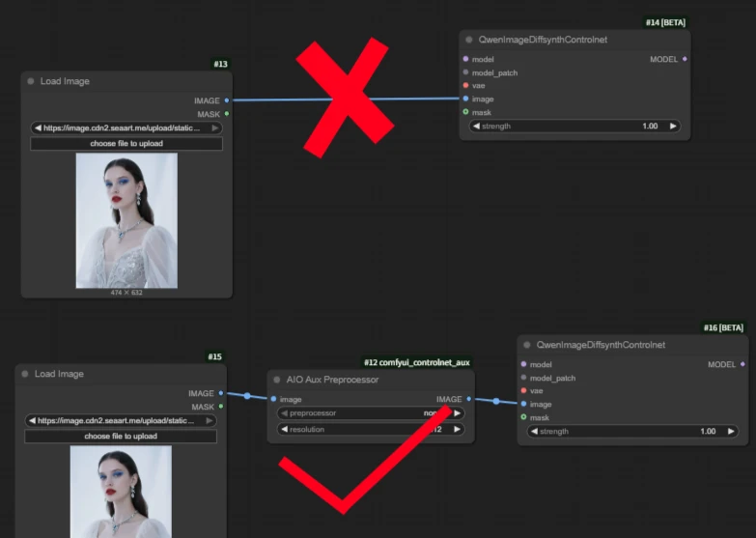Viewport: 756px width, 538px height.
Task: Open the image file dropdown in Load Image #13
Action: [x=126, y=127]
